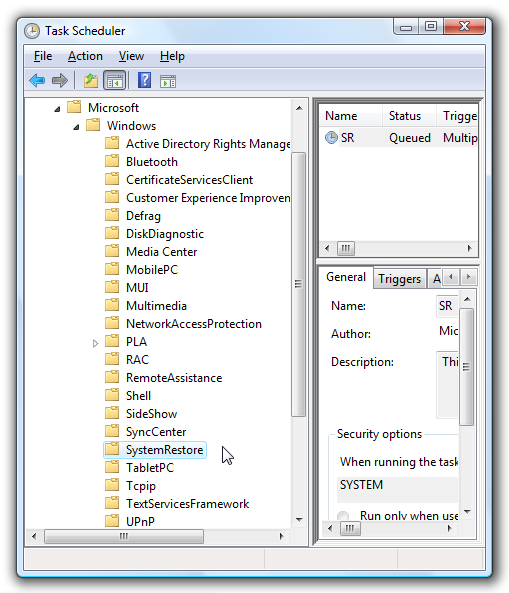Click the SyncCenter folder icon
Viewport: 509px width, 593px height.
(x=112, y=431)
